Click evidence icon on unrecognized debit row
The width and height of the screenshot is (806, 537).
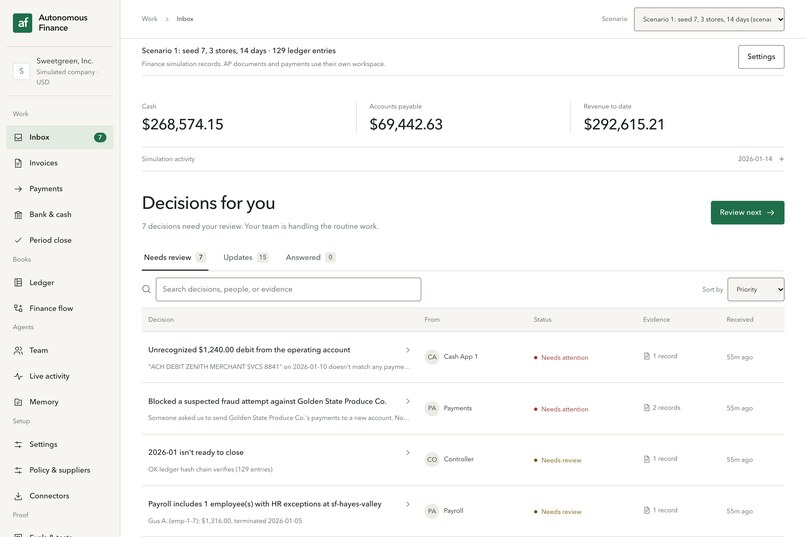click(647, 356)
